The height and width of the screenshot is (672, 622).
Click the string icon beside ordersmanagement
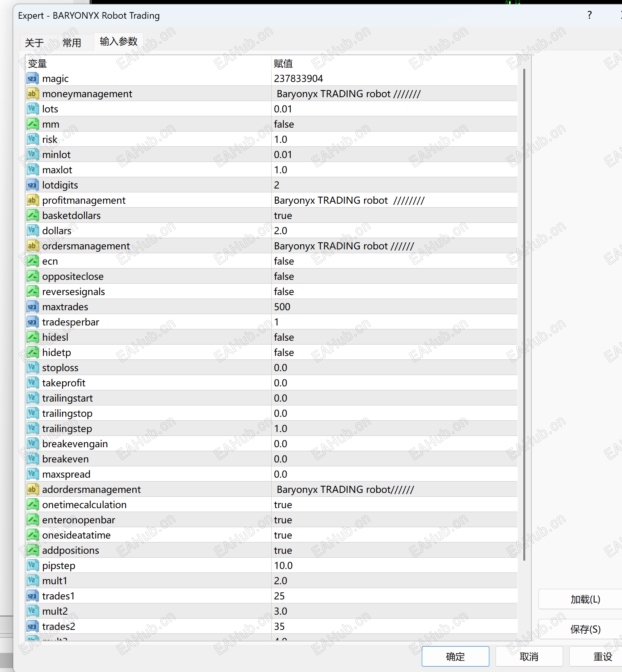pos(32,246)
